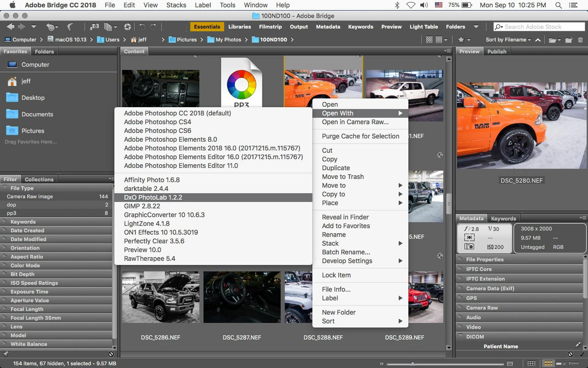Expand the Keywords filter section
The height and width of the screenshot is (368, 588).
click(57, 222)
